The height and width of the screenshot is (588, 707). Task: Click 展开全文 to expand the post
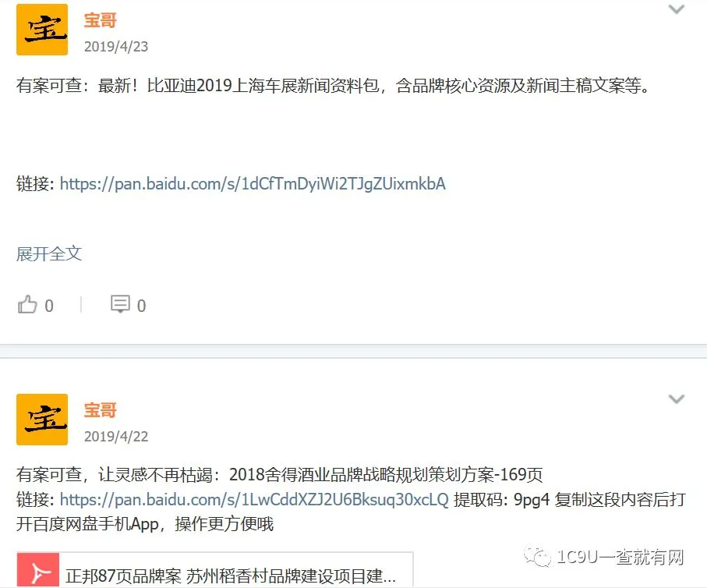click(48, 253)
